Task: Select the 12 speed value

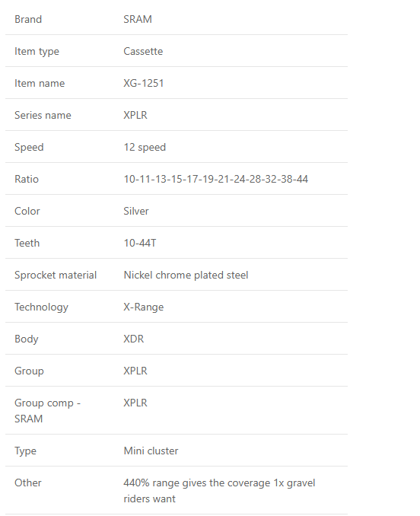Action: 145,147
